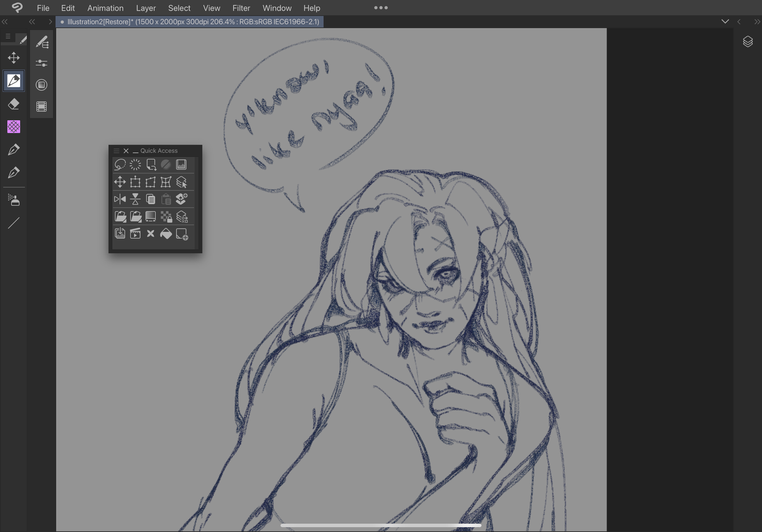Open the Layer menu
This screenshot has width=762, height=532.
coord(146,8)
